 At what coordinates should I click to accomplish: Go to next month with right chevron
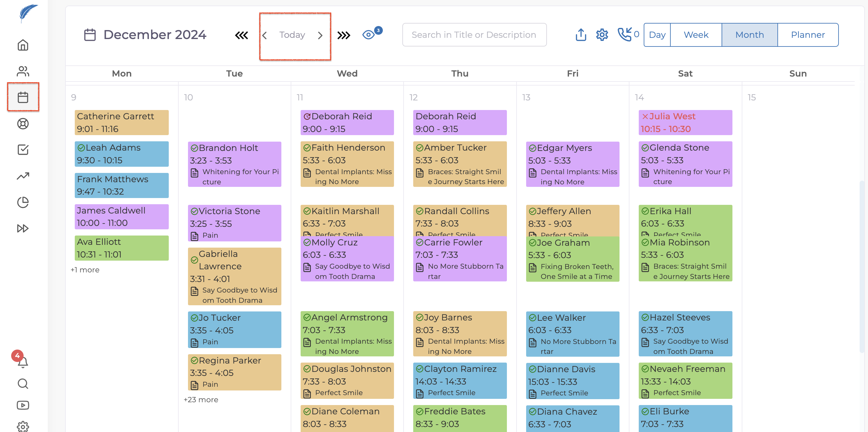point(320,35)
